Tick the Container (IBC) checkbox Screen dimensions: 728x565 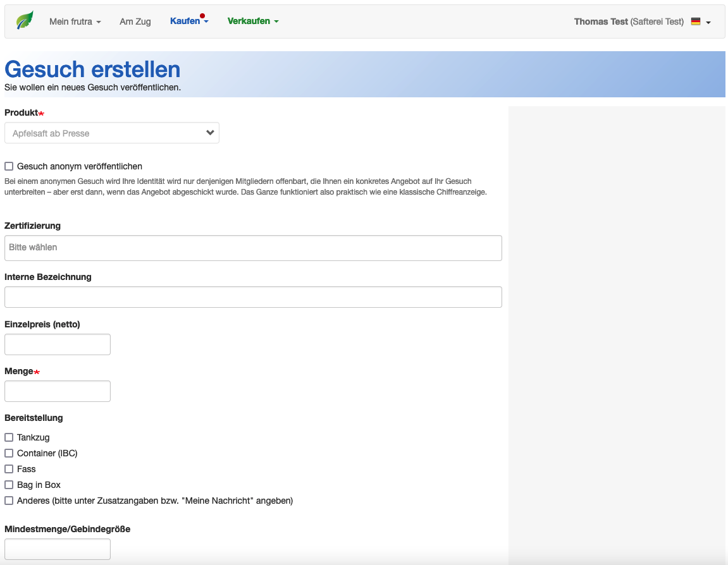[x=9, y=453]
